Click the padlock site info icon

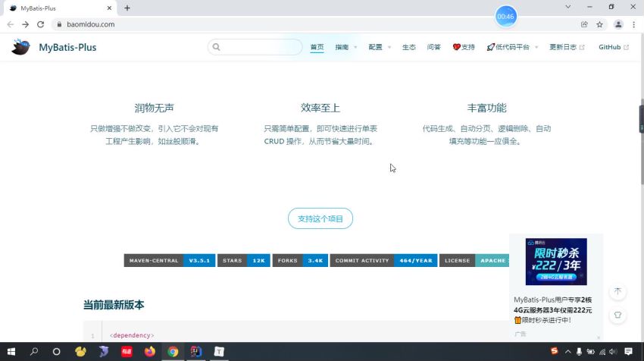tap(59, 24)
